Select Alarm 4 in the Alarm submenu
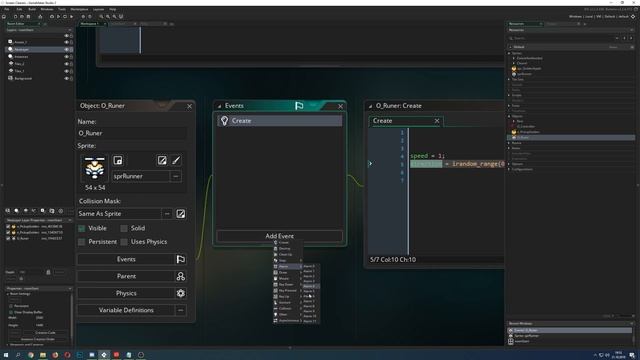Image resolution: width=640 pixels, height=360 pixels. pyautogui.click(x=311, y=287)
